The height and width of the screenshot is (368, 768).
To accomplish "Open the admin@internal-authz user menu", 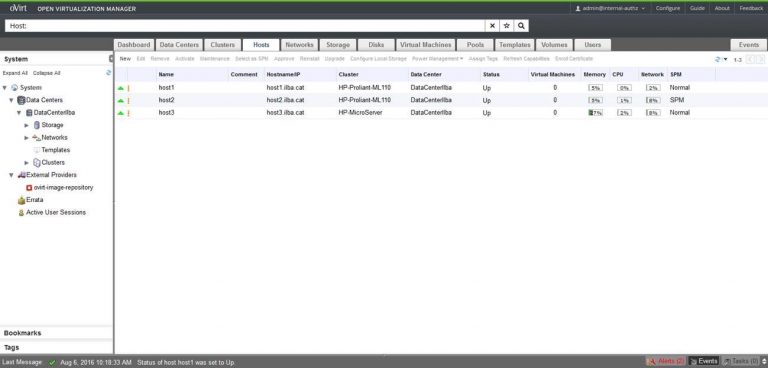I will pos(610,8).
